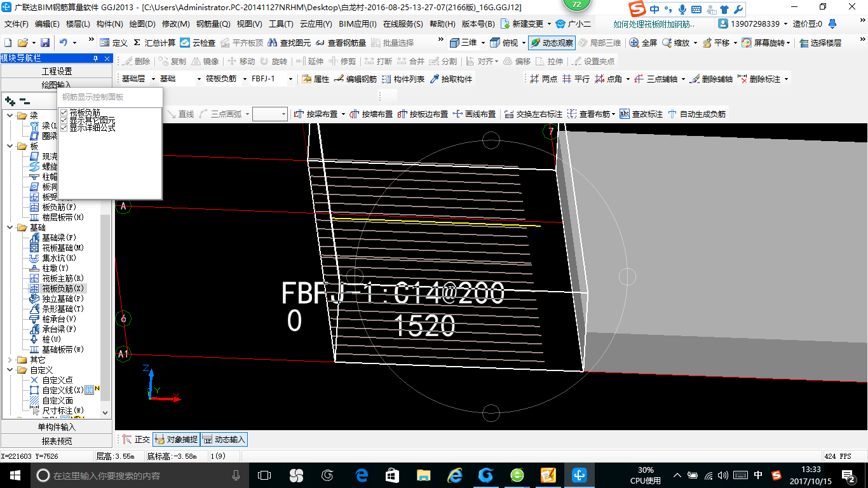This screenshot has width=868, height=488.
Task: Click the 报表预览 button
Action: click(57, 440)
